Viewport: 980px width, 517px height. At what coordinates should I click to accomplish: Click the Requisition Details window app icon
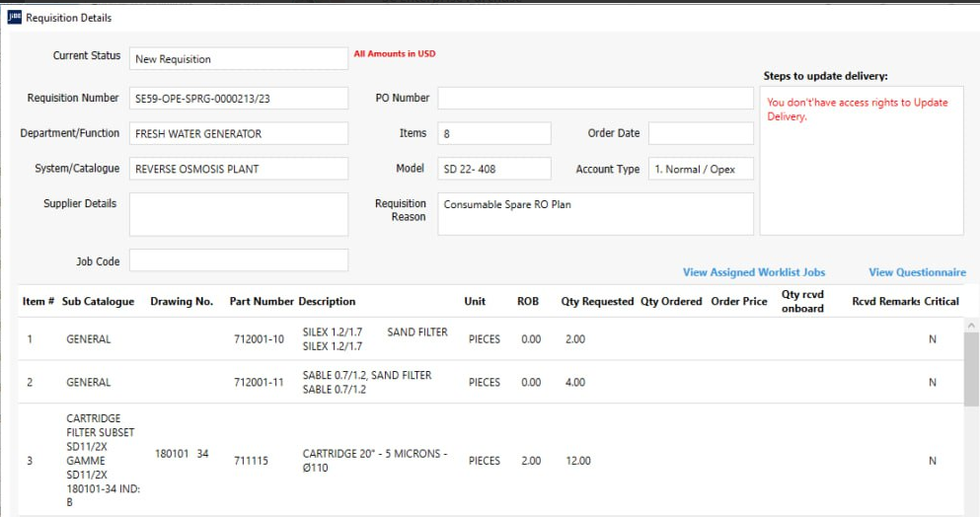click(x=14, y=18)
